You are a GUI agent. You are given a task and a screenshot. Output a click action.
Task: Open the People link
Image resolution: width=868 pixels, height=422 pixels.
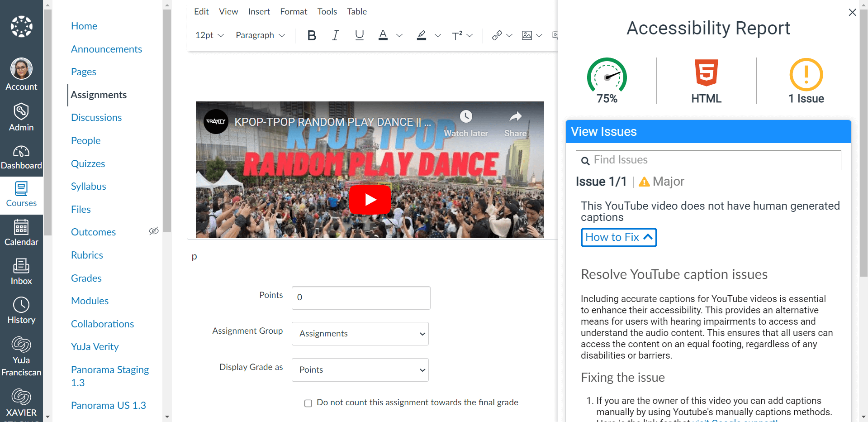coord(85,140)
